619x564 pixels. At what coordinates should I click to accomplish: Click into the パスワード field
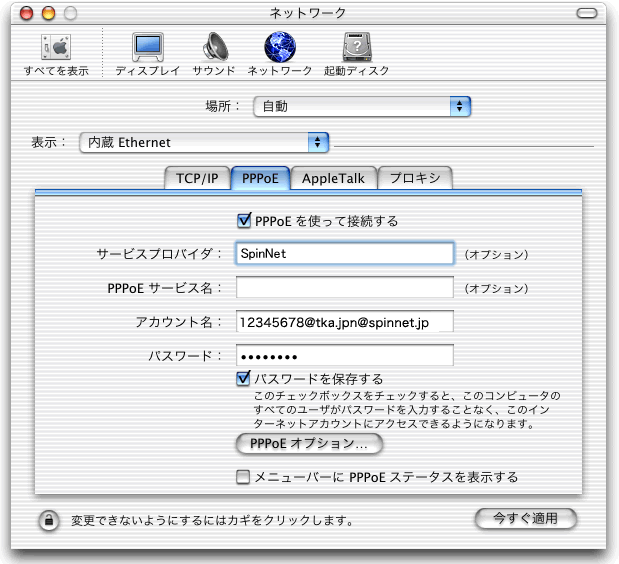click(345, 356)
